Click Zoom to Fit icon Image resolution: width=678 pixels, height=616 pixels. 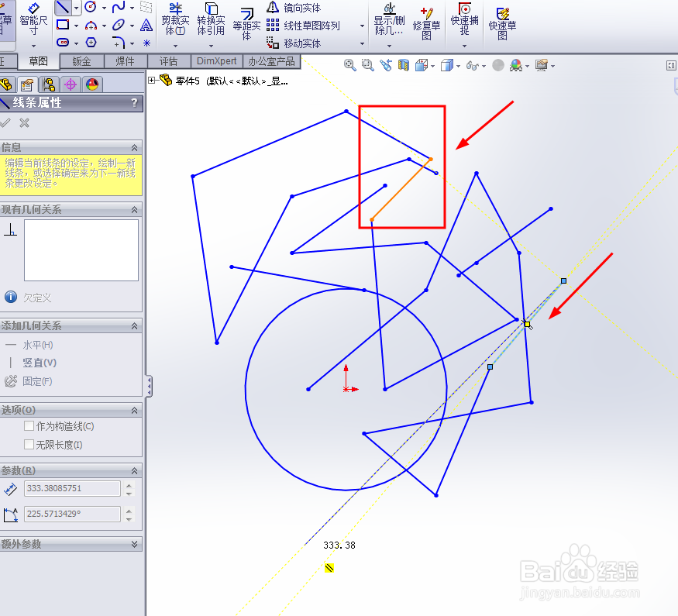pyautogui.click(x=349, y=65)
